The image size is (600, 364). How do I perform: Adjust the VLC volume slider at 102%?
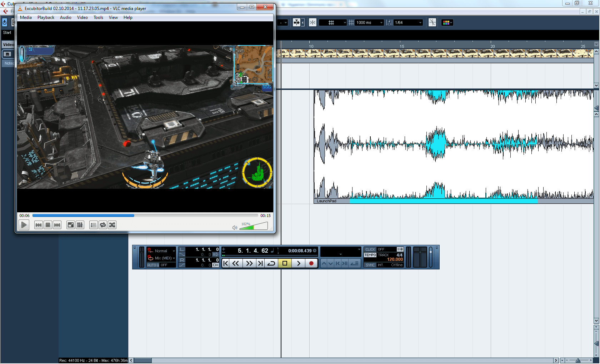(254, 226)
